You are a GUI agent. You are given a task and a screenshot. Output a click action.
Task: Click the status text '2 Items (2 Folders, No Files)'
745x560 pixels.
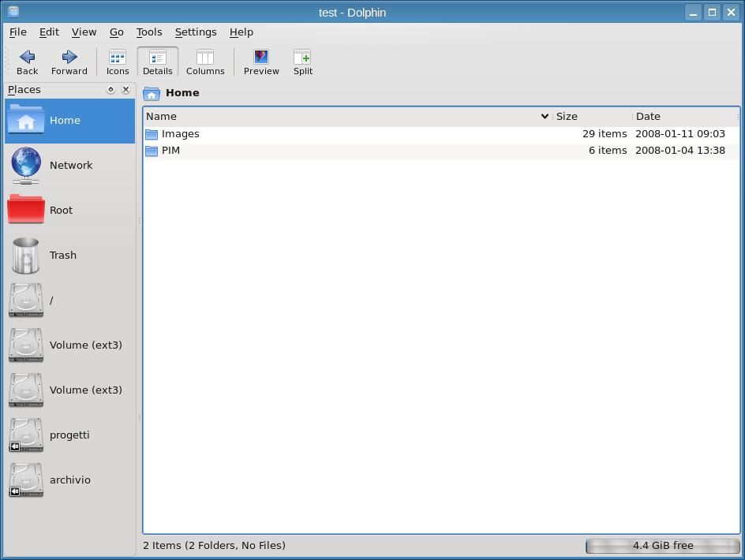(215, 545)
